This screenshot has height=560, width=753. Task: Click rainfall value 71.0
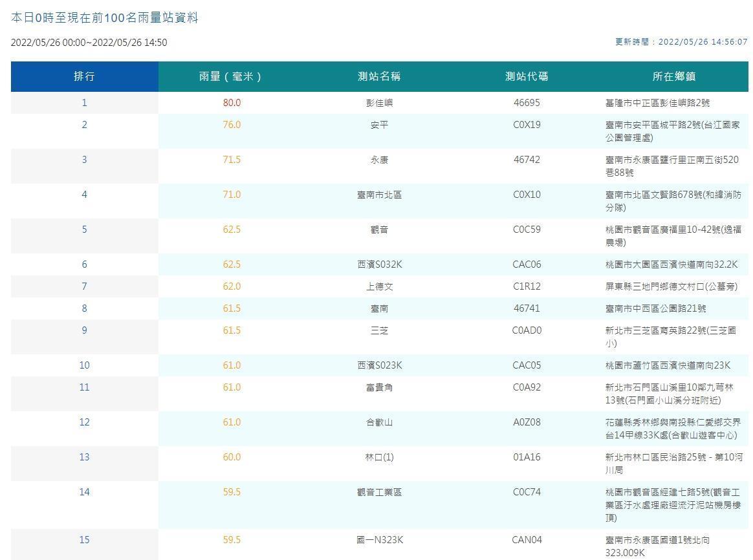232,195
